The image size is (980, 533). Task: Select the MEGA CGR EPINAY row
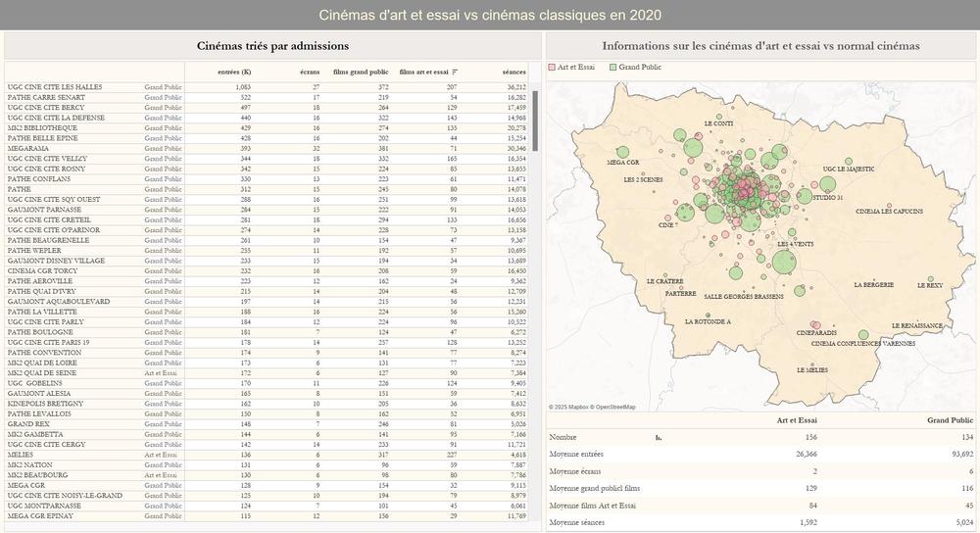click(267, 516)
